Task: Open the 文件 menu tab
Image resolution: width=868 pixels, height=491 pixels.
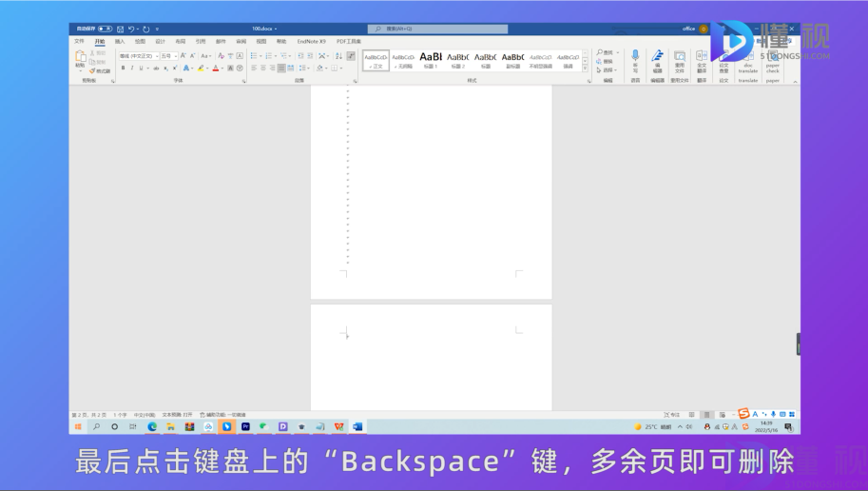Action: pos(79,42)
